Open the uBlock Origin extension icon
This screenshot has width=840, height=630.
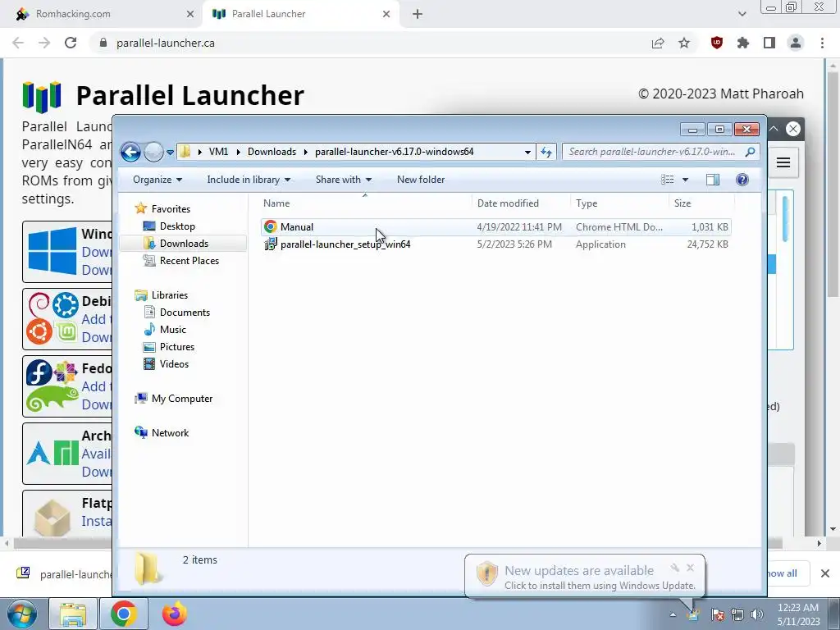pyautogui.click(x=717, y=43)
